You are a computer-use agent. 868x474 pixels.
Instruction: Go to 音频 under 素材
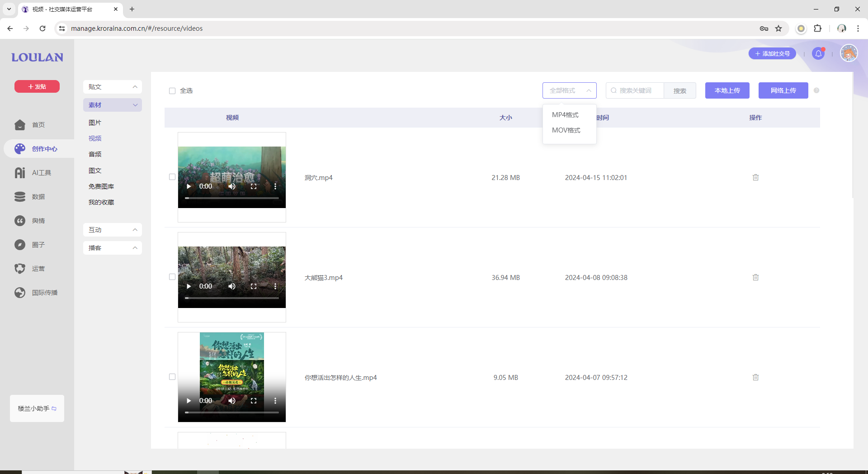click(x=95, y=154)
